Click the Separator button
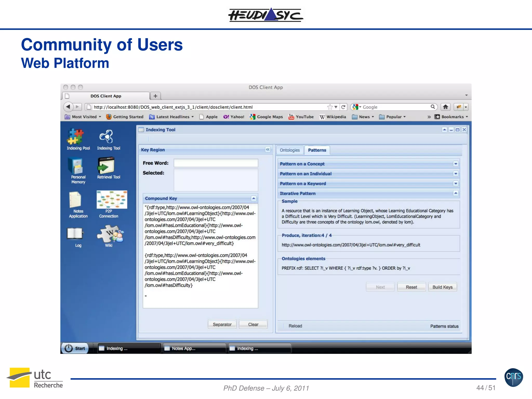The width and height of the screenshot is (532, 399). (222, 324)
